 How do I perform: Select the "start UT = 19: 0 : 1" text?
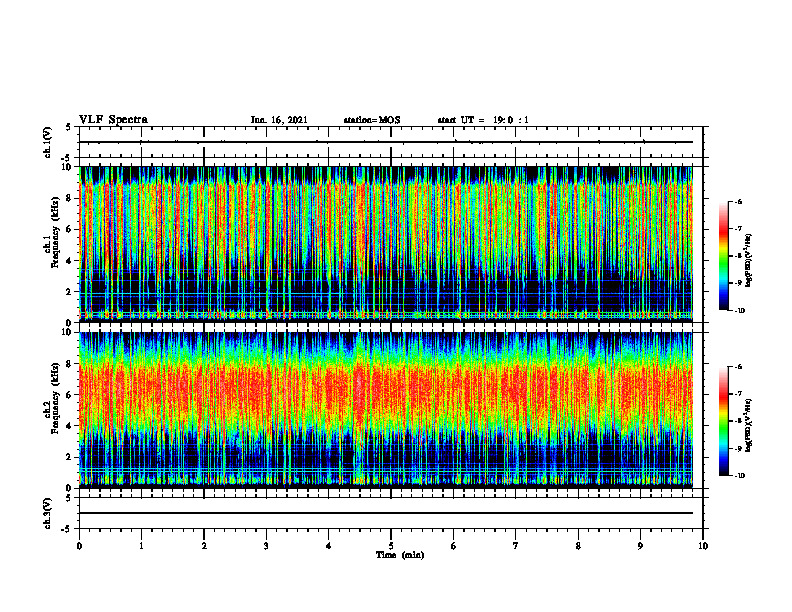483,120
